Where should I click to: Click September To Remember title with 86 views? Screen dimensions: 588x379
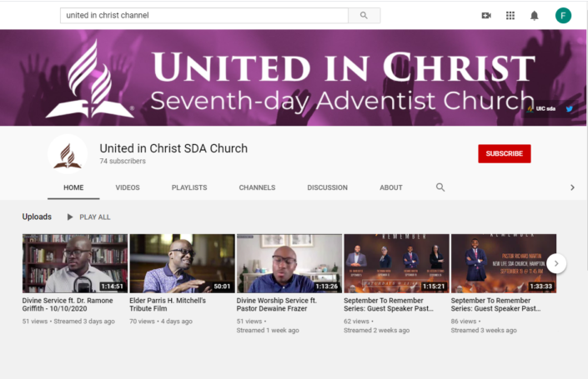coord(495,305)
